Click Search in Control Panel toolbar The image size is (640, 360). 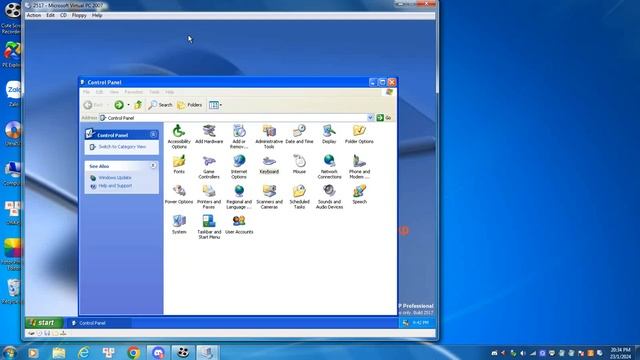(x=160, y=105)
